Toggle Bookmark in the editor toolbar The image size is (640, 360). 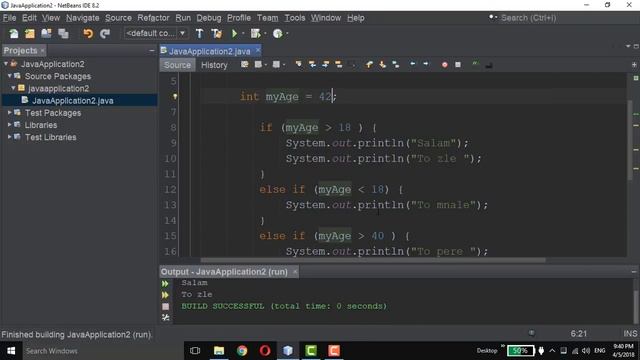pyautogui.click(x=396, y=64)
